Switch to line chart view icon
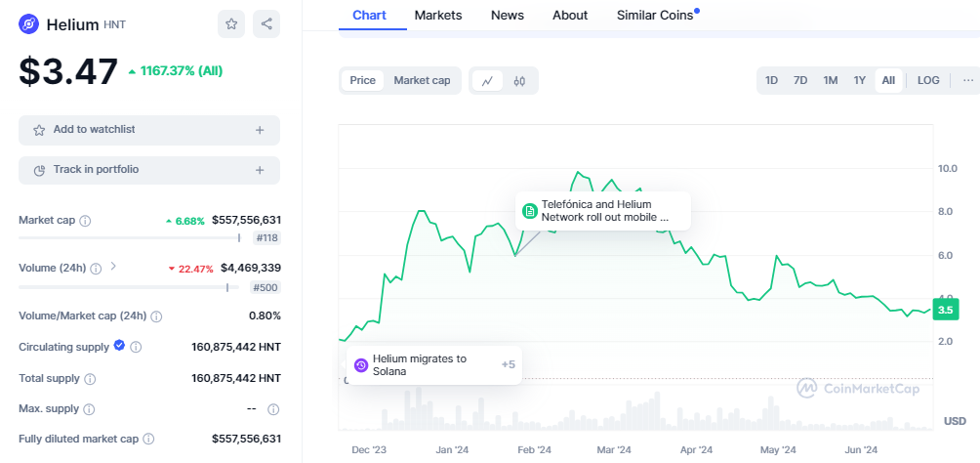980x463 pixels. click(487, 81)
